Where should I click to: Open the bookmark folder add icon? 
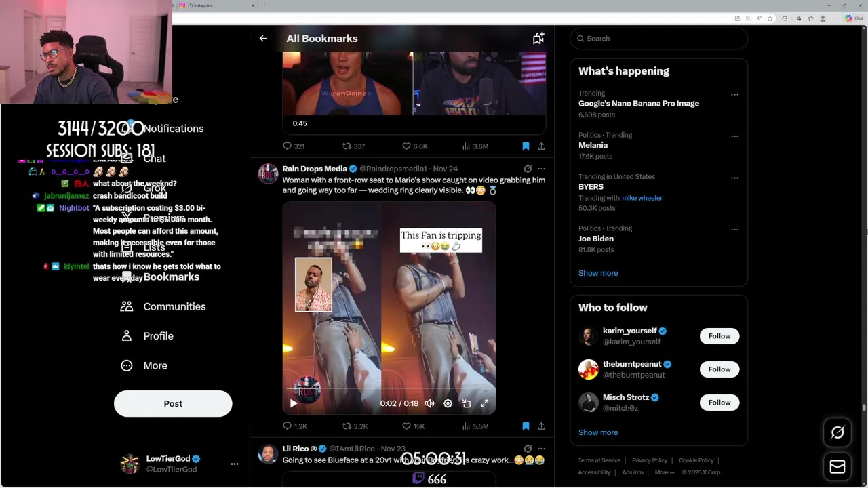pos(538,39)
